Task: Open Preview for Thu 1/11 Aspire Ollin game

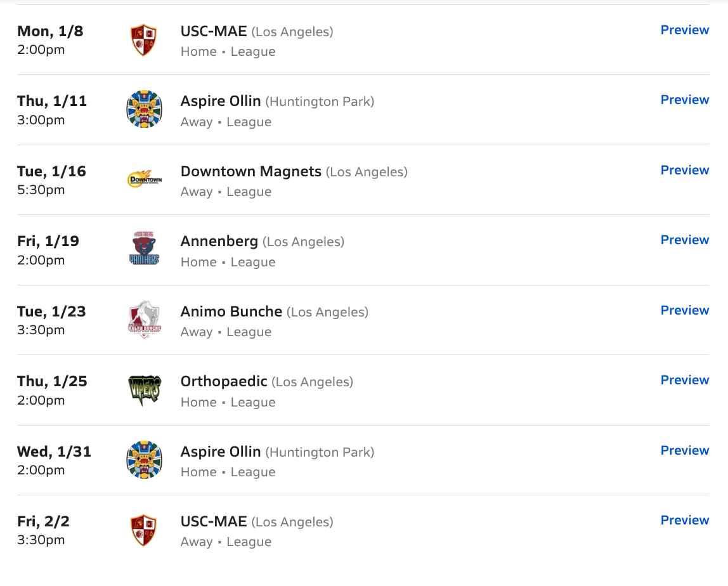Action: pos(684,100)
